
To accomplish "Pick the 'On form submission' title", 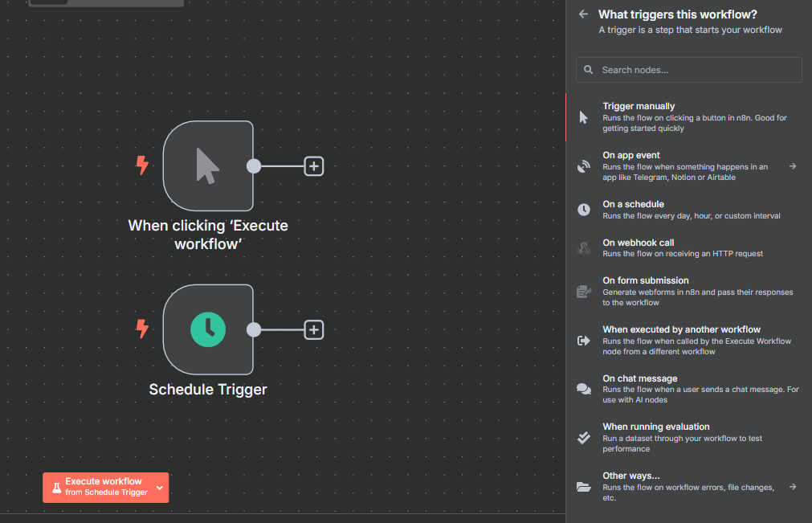I will click(x=646, y=280).
